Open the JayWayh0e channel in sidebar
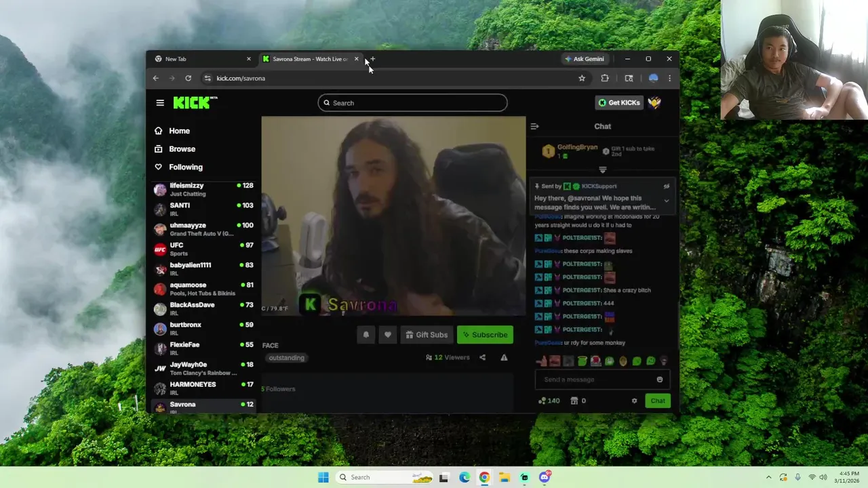Screen dimensions: 868x488 pyautogui.click(x=203, y=368)
